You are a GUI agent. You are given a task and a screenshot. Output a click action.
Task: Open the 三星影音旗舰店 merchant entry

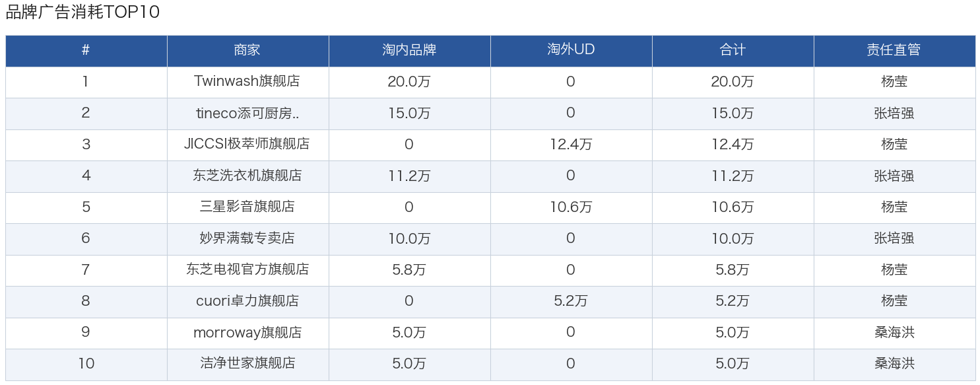click(247, 207)
